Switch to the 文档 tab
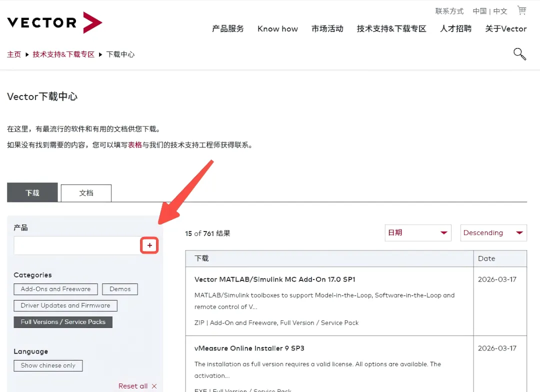The height and width of the screenshot is (392, 540). [86, 193]
